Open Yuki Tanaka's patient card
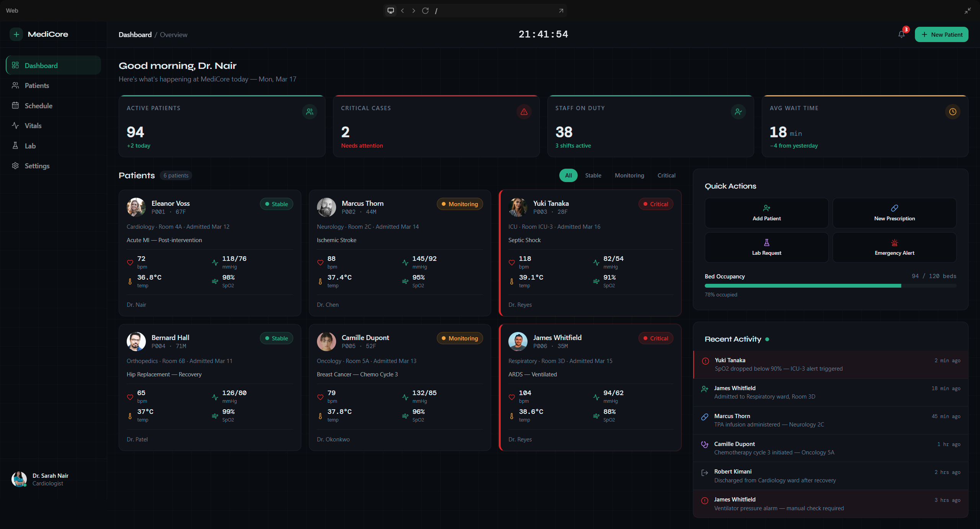This screenshot has width=980, height=529. [x=590, y=253]
